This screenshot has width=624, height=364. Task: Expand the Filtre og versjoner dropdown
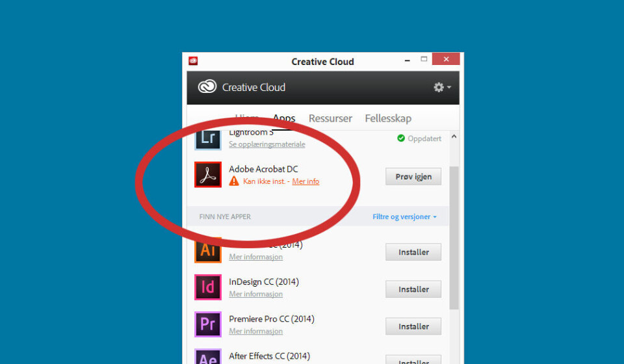(404, 216)
